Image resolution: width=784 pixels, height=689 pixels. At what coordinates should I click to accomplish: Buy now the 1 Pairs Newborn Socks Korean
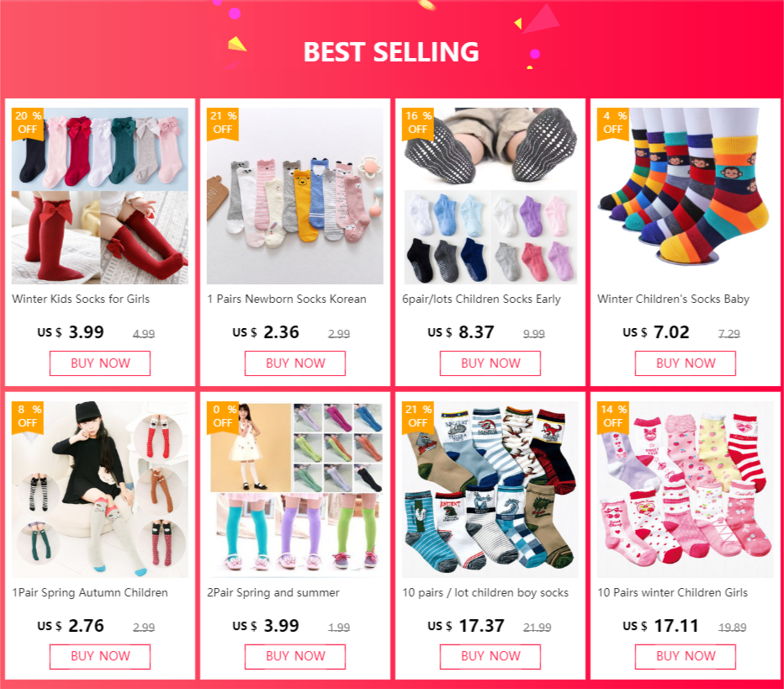tap(295, 363)
